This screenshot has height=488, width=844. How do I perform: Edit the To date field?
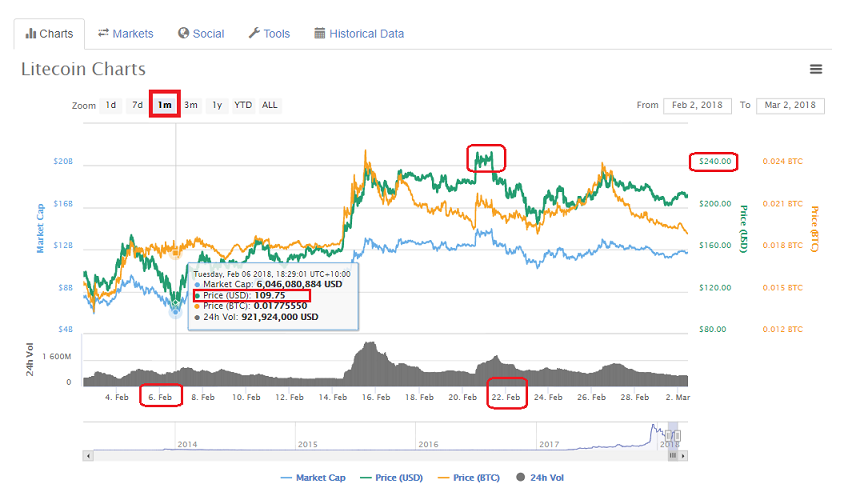pos(790,105)
